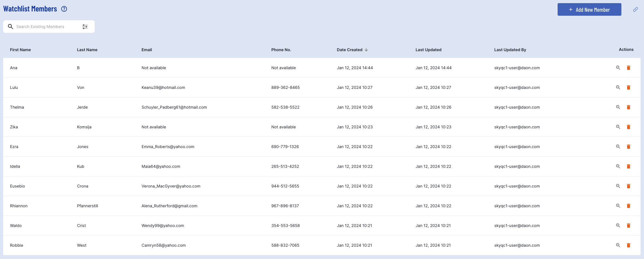Image resolution: width=644 pixels, height=259 pixels.
Task: Sort by Date Created column
Action: (352, 50)
